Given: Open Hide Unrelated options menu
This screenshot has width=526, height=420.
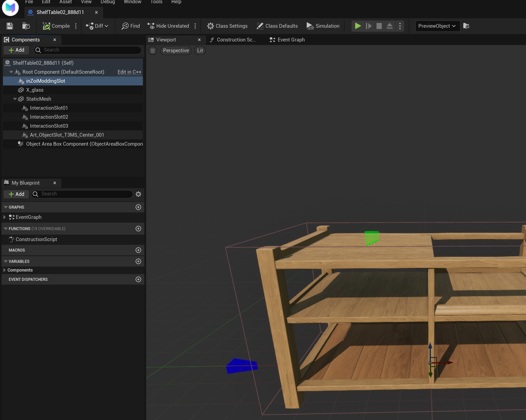Looking at the screenshot, I should (195, 26).
